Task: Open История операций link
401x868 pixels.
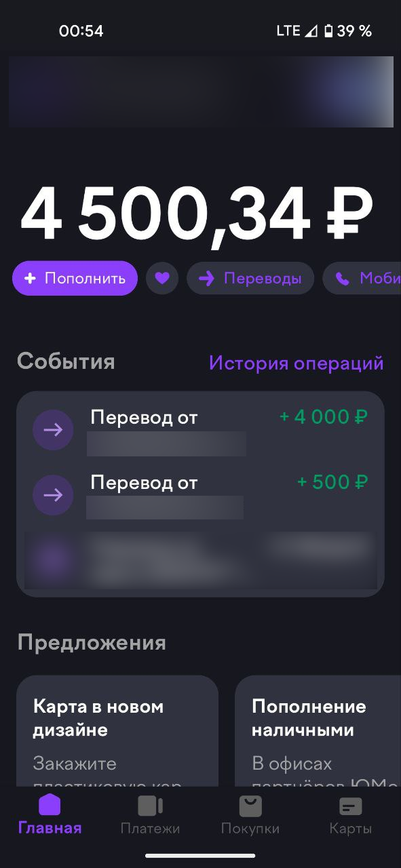Action: tap(296, 363)
